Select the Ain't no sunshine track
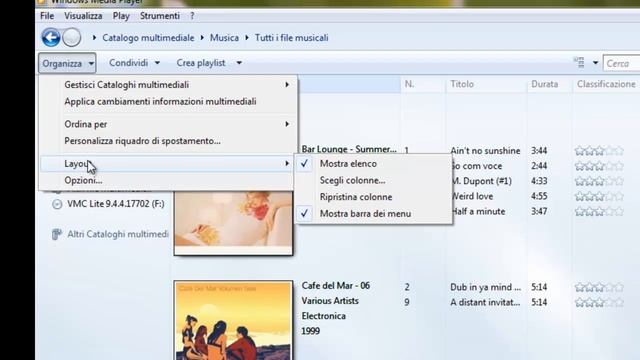 point(485,151)
